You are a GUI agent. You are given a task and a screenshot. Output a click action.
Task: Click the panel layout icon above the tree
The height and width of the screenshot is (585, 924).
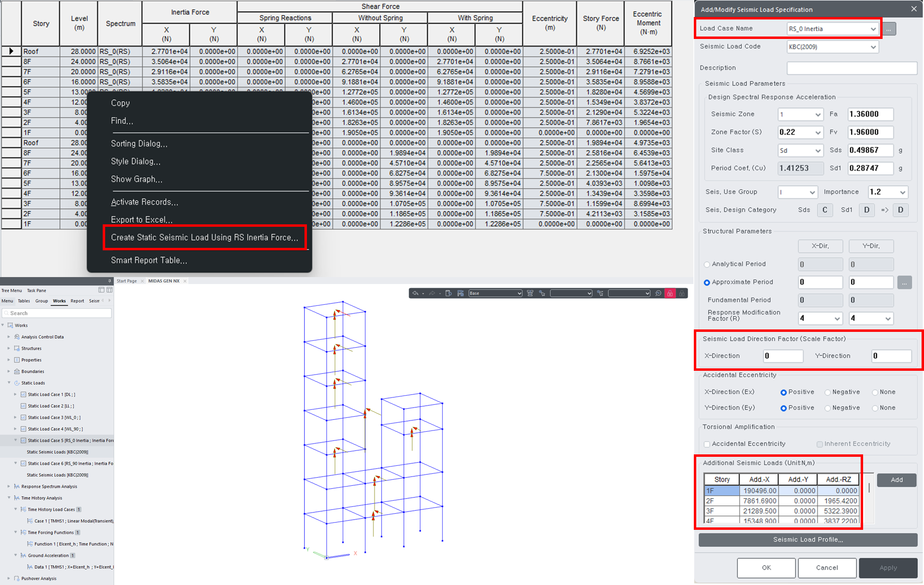[x=102, y=290]
